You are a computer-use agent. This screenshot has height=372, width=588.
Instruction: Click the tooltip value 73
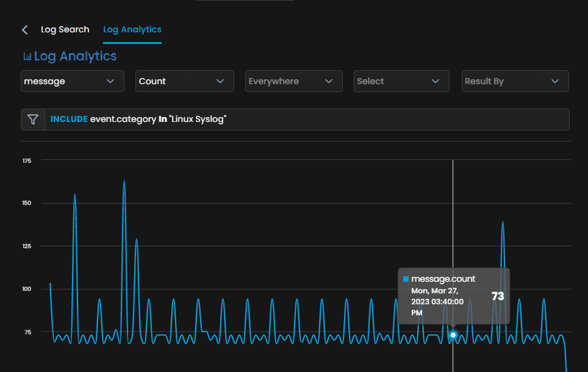point(498,296)
